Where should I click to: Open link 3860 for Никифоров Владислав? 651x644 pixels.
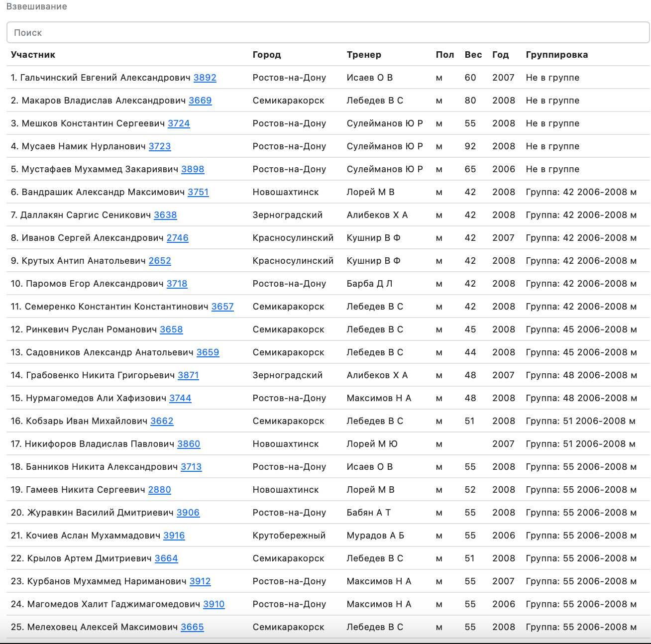pyautogui.click(x=189, y=444)
